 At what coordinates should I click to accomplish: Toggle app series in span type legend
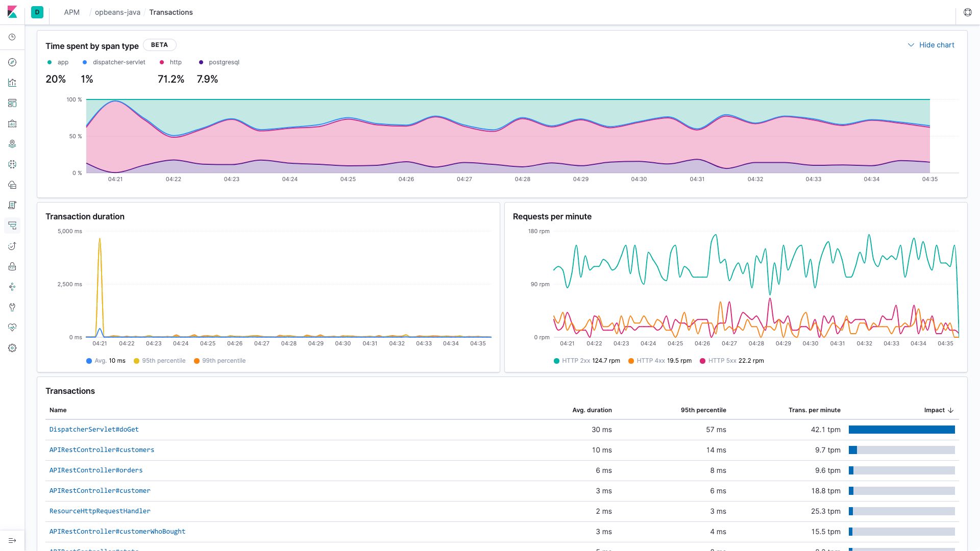pos(58,62)
